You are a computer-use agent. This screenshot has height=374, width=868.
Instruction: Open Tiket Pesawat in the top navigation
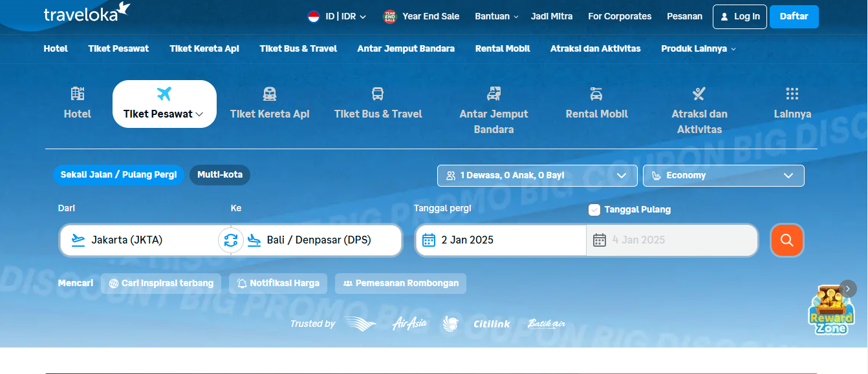tap(118, 48)
